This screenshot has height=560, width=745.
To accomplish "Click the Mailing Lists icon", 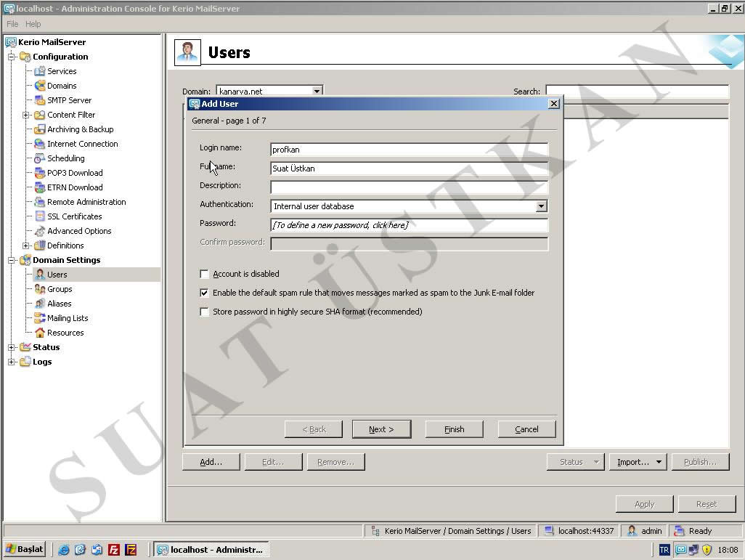I will (x=40, y=318).
